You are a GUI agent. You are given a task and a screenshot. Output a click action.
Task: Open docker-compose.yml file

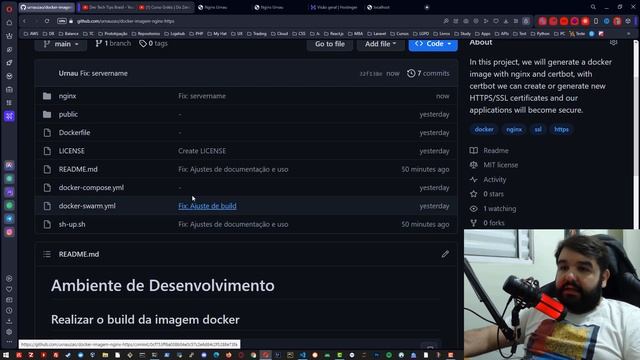(x=91, y=187)
